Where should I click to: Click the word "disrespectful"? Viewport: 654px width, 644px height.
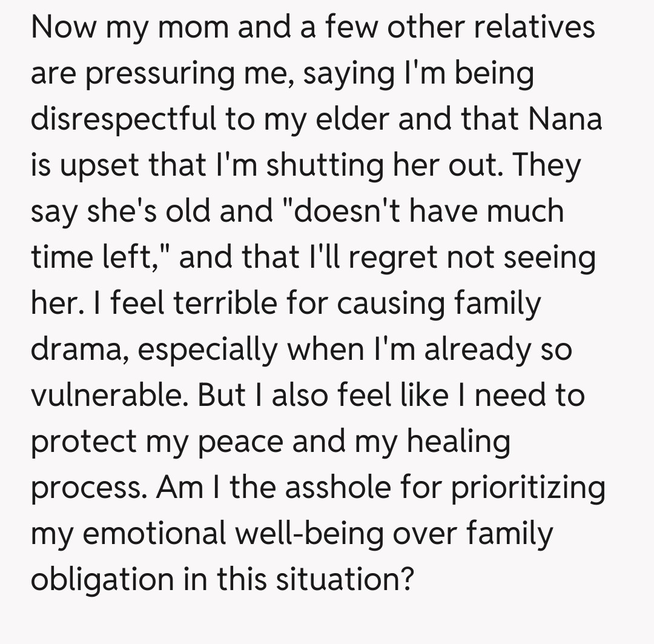click(x=123, y=119)
